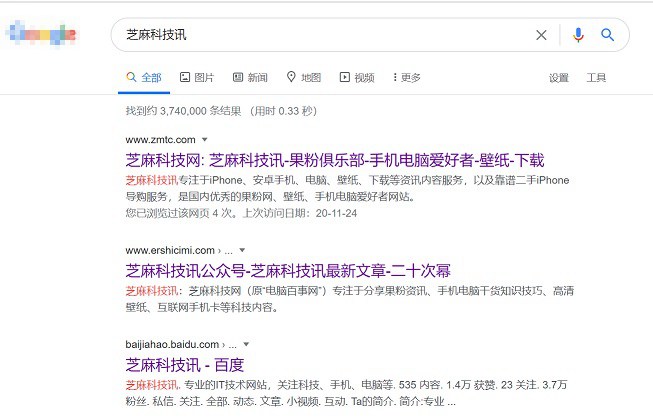Open the 更多 menu

(x=406, y=77)
